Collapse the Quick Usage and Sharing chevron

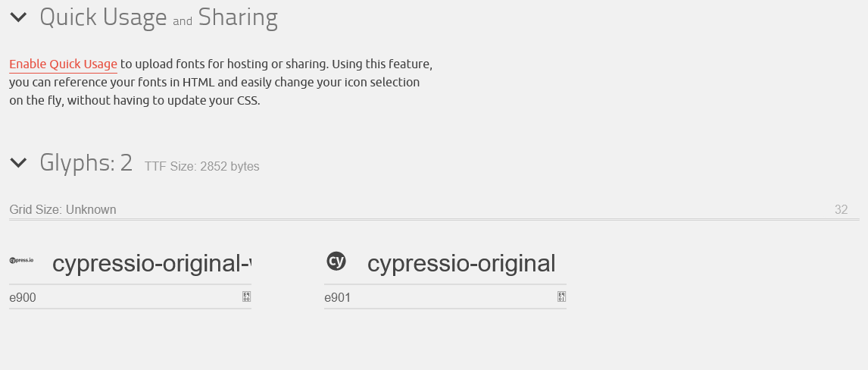point(18,17)
